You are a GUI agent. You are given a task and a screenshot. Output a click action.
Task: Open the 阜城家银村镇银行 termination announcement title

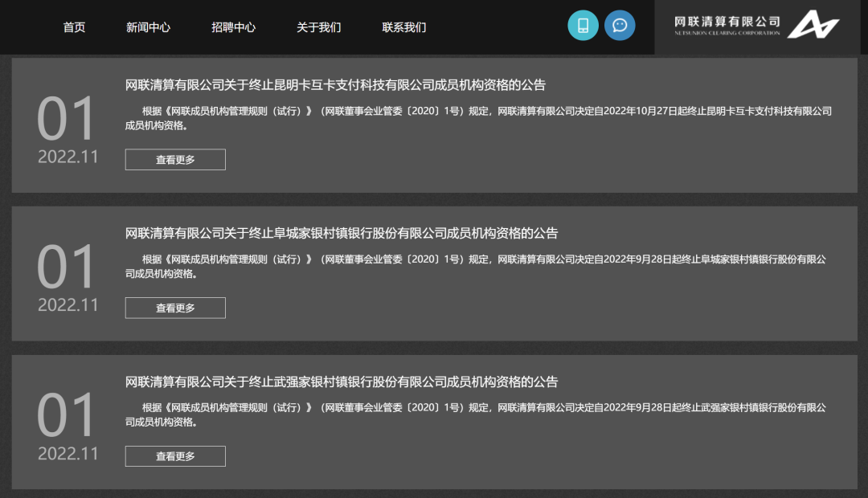tap(342, 233)
